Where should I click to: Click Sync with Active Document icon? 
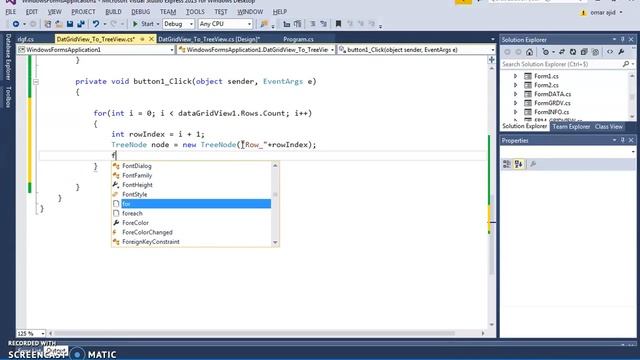[562, 52]
